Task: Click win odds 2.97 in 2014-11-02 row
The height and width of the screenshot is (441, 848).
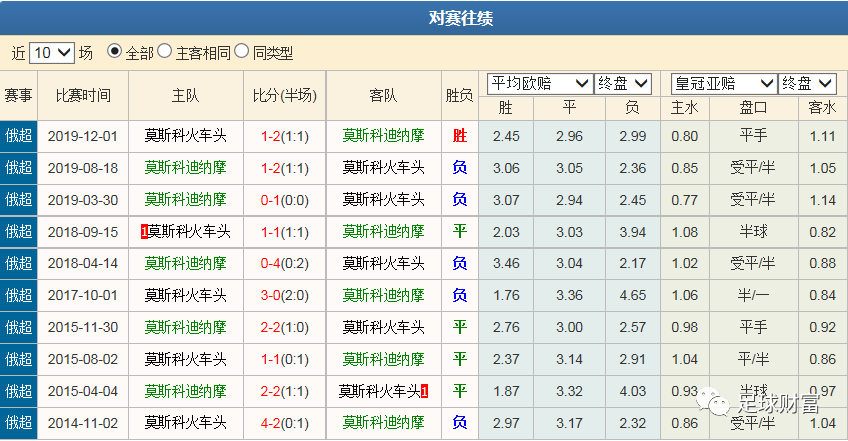Action: 506,424
